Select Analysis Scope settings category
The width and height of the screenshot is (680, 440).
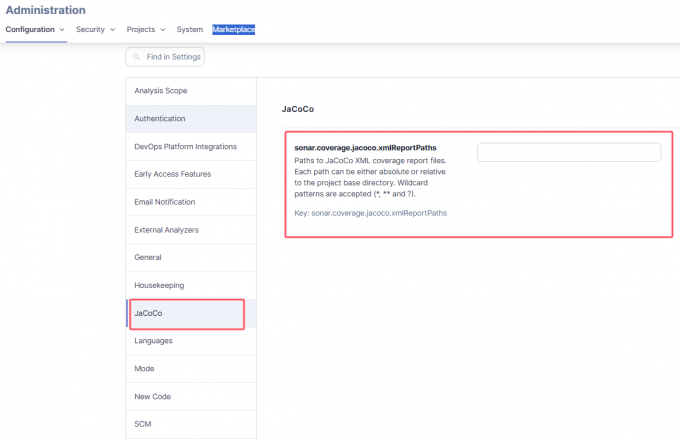191,91
